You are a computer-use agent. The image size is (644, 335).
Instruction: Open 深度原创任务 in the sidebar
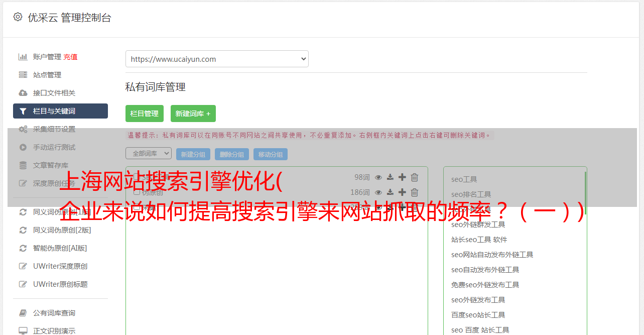[x=54, y=183]
